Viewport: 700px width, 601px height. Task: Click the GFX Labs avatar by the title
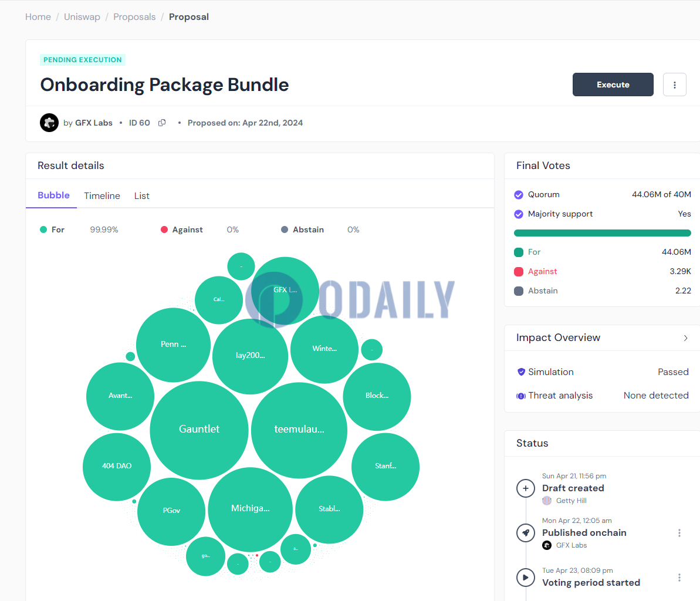click(49, 123)
